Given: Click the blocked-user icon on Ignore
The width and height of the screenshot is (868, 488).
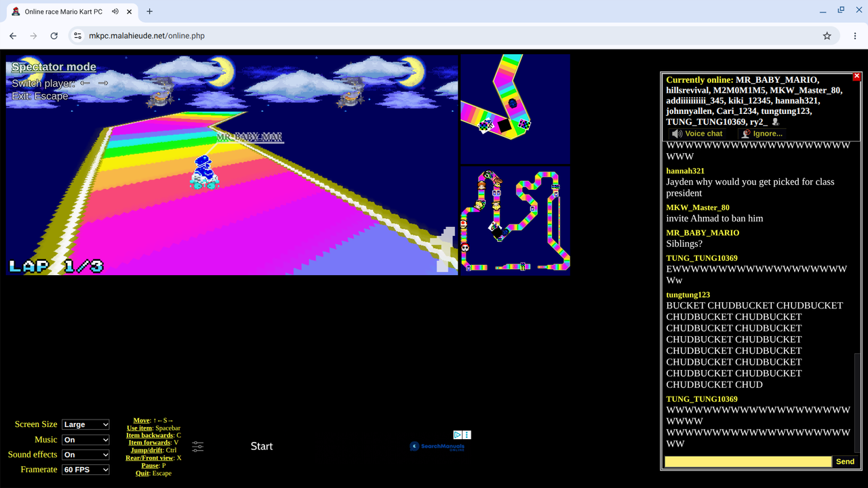Looking at the screenshot, I should (746, 134).
